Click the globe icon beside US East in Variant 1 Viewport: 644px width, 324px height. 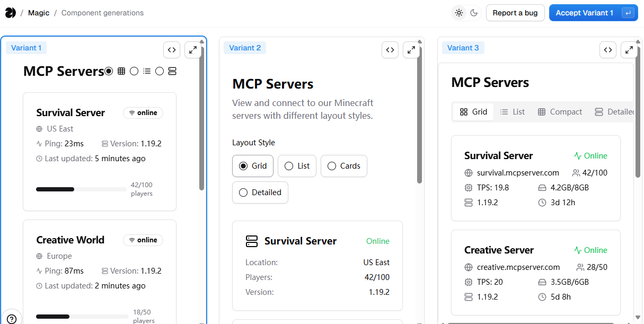(x=39, y=129)
